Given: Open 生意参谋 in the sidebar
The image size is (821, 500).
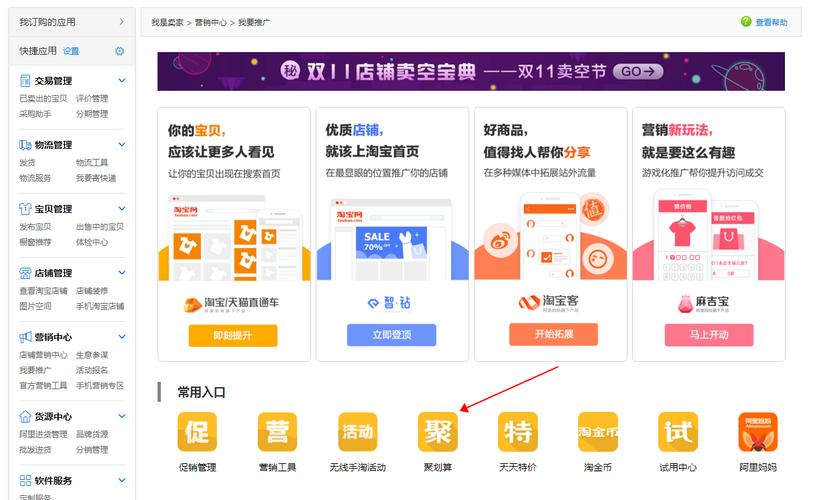Looking at the screenshot, I should [92, 355].
